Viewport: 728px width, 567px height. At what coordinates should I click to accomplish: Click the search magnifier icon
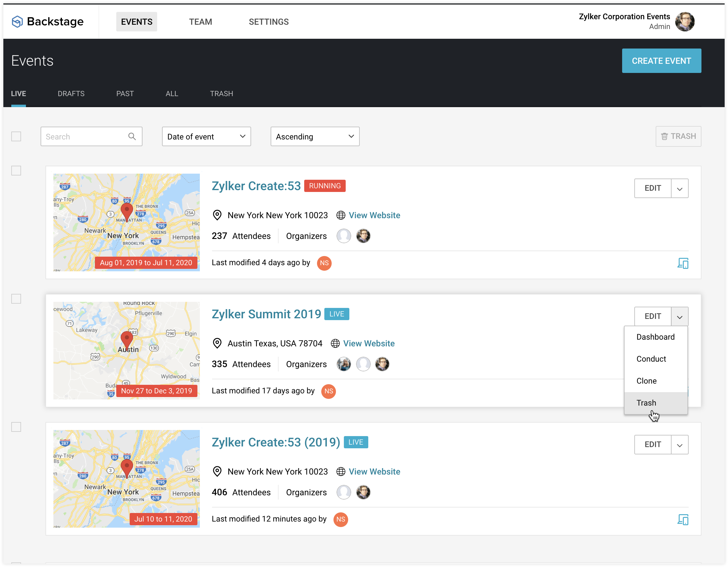pyautogui.click(x=132, y=136)
